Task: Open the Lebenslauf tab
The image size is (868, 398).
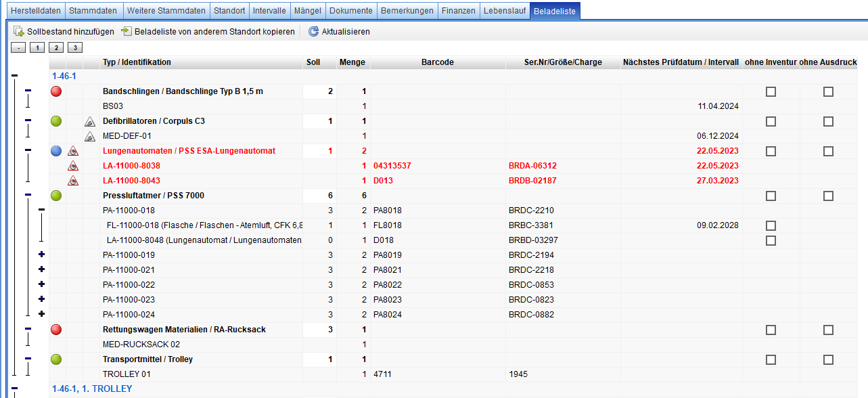Action: [x=505, y=11]
